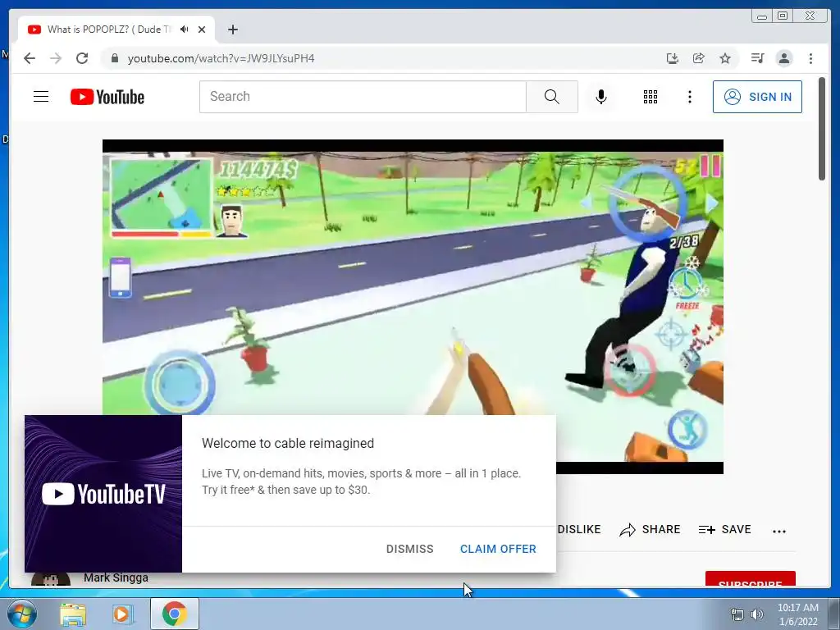The height and width of the screenshot is (630, 840).
Task: View site information via lock icon
Action: pos(114,58)
